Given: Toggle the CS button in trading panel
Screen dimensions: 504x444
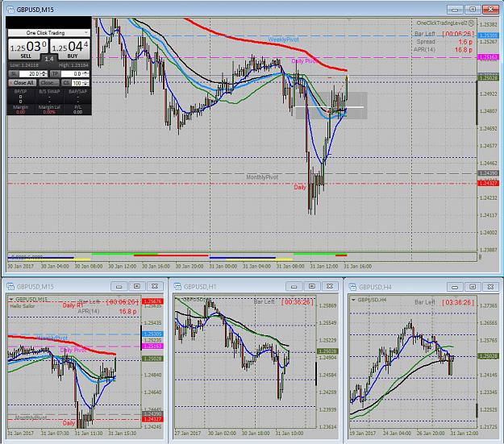Looking at the screenshot, I should click(x=66, y=83).
